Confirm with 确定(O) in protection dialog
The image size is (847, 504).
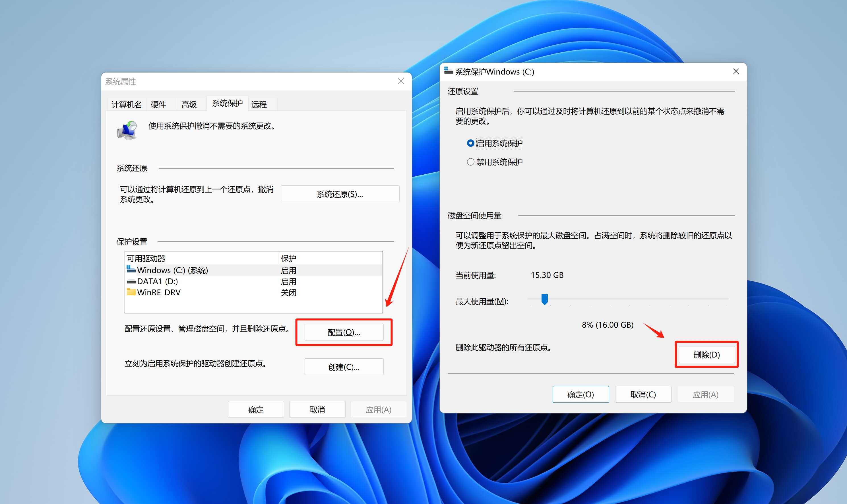point(580,394)
